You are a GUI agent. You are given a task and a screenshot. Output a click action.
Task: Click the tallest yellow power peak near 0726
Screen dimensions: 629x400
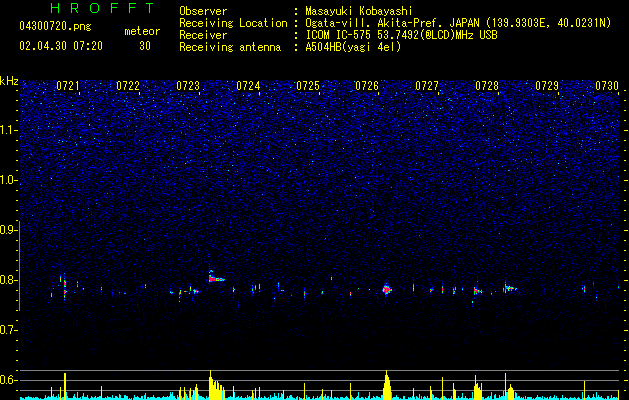tap(387, 385)
